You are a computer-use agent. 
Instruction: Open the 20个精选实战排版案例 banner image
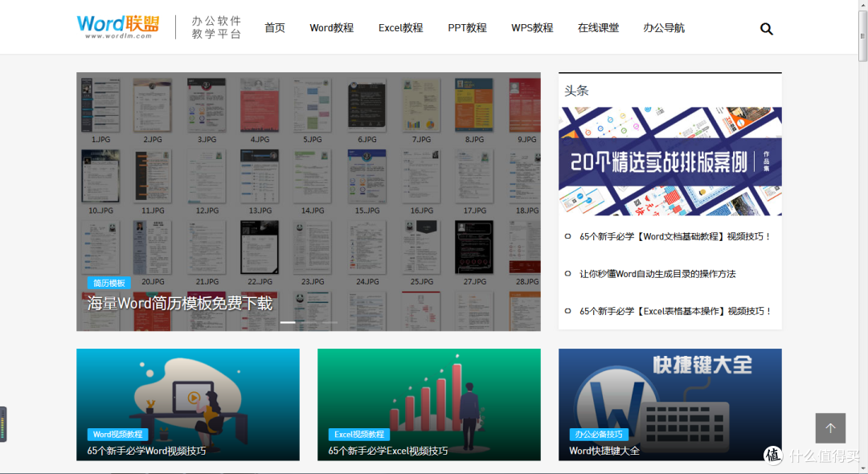[x=669, y=161]
